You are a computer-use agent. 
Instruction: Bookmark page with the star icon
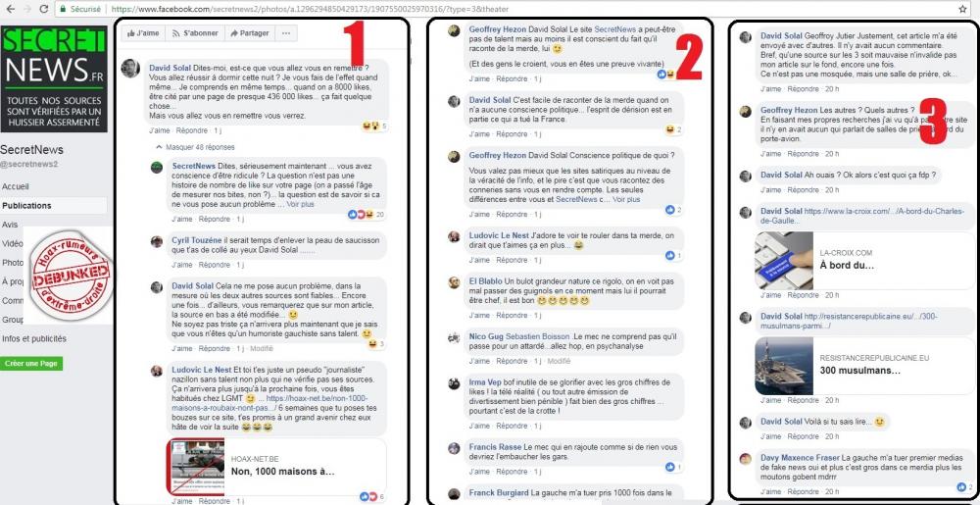pyautogui.click(x=963, y=9)
